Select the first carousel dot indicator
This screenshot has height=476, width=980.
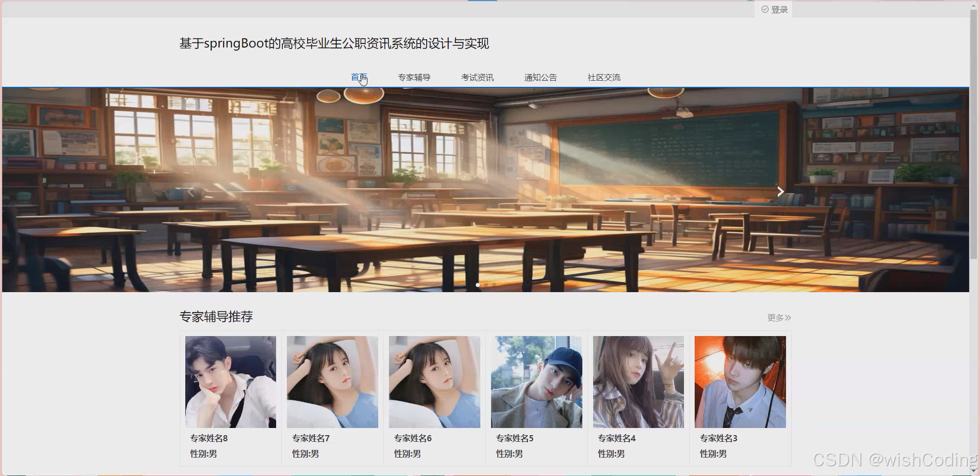[478, 285]
